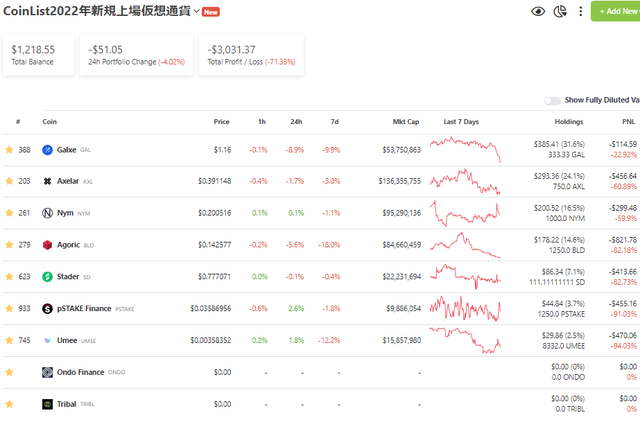The image size is (640, 422).
Task: Click the Axelar coin logo
Action: point(47,181)
